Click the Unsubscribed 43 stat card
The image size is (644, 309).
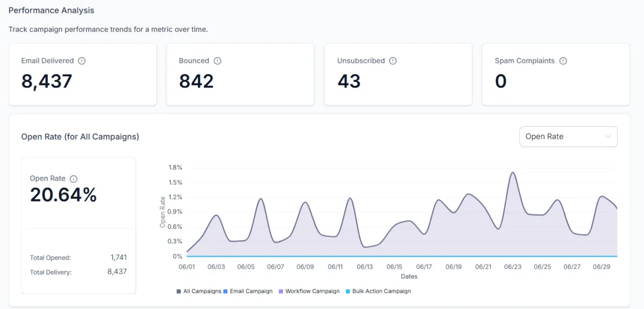click(x=398, y=74)
